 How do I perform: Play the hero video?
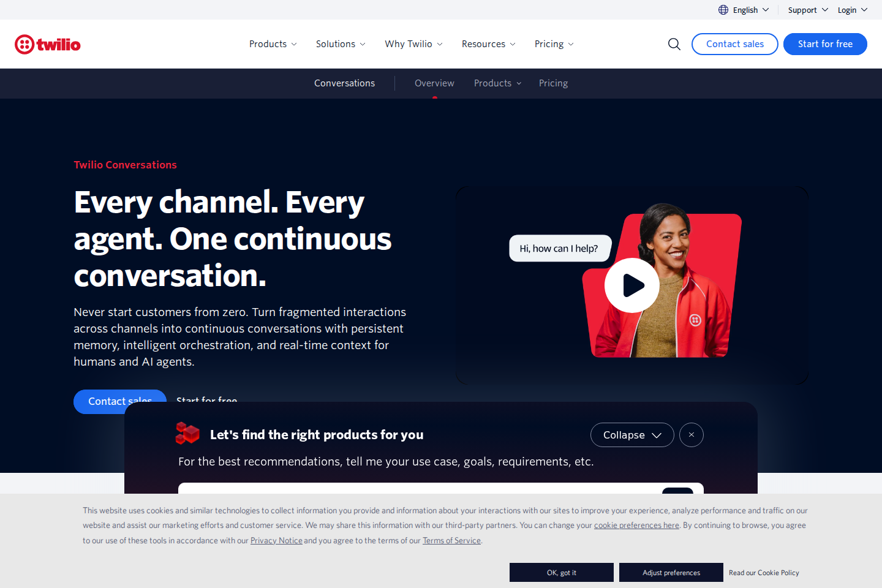tap(632, 285)
